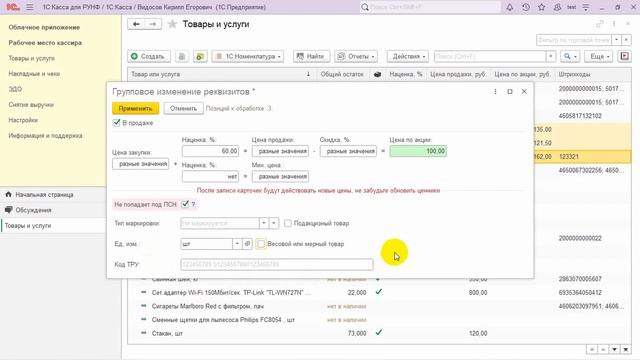Open dialog more options (three dots) icon
Image resolution: width=640 pixels, height=360 pixels.
point(495,92)
